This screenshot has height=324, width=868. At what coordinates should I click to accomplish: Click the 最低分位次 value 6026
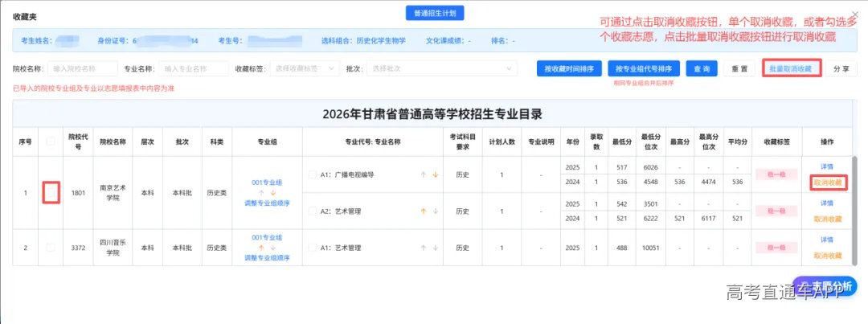[650, 166]
